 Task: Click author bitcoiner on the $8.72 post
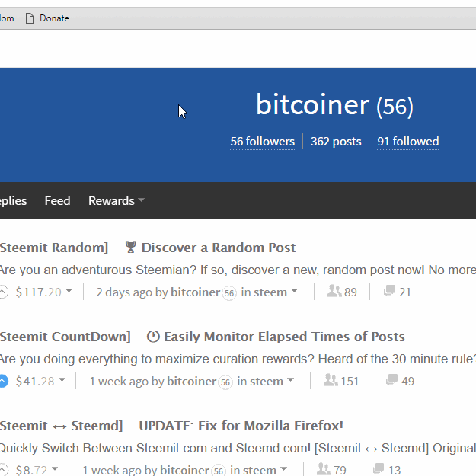click(184, 470)
